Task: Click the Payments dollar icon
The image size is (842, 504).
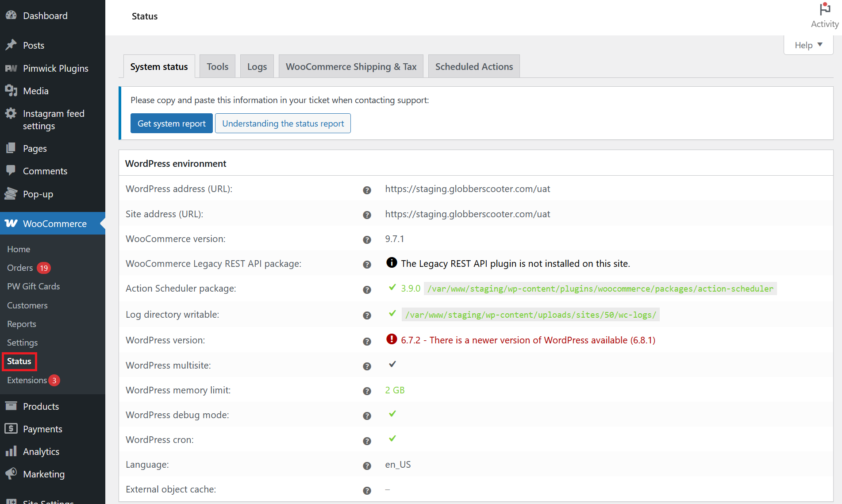Action: coord(11,428)
